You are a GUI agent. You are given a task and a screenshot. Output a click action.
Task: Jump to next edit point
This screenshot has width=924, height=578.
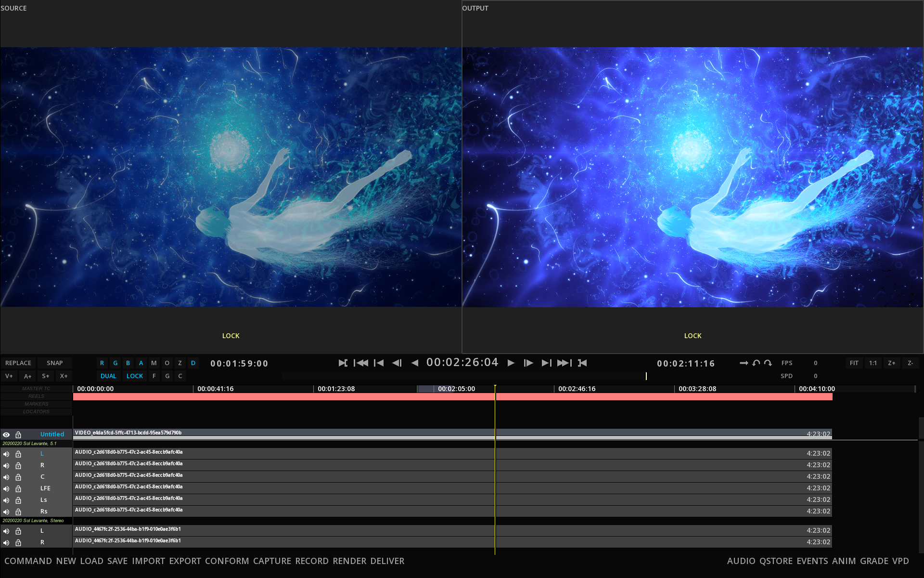547,363
